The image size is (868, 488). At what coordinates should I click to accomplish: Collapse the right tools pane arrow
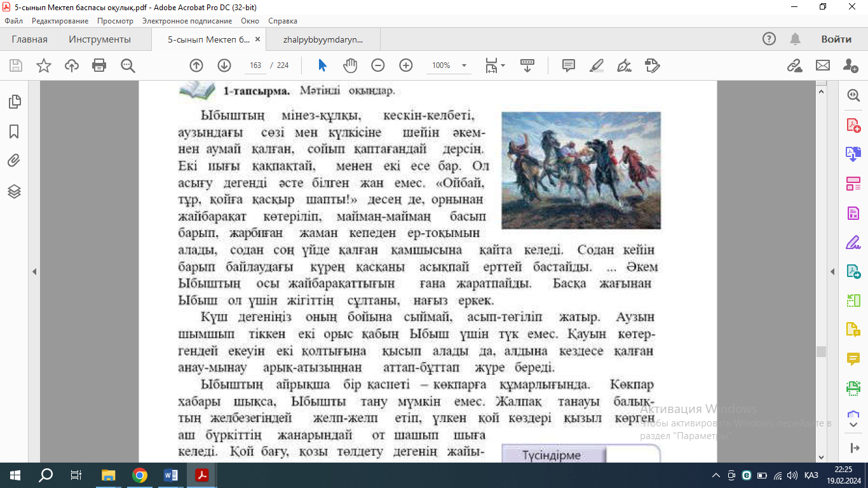(832, 272)
